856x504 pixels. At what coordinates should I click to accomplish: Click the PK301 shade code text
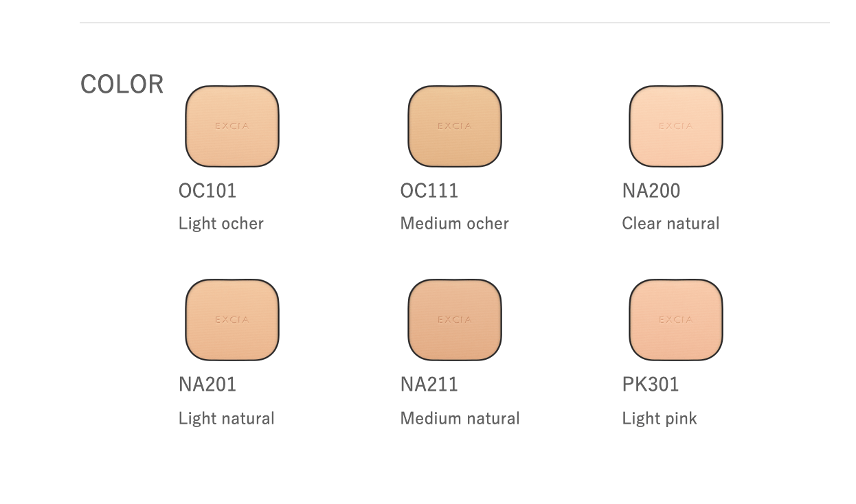(x=651, y=385)
